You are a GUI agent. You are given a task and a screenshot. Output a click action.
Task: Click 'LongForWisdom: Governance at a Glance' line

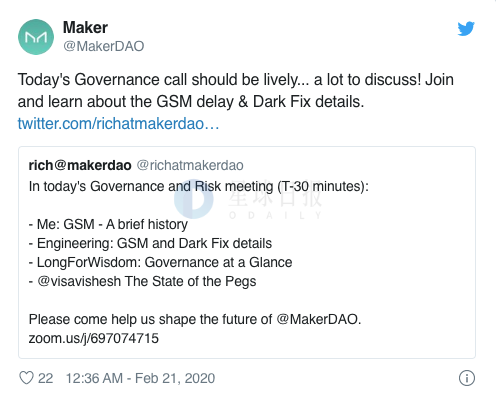[160, 262]
